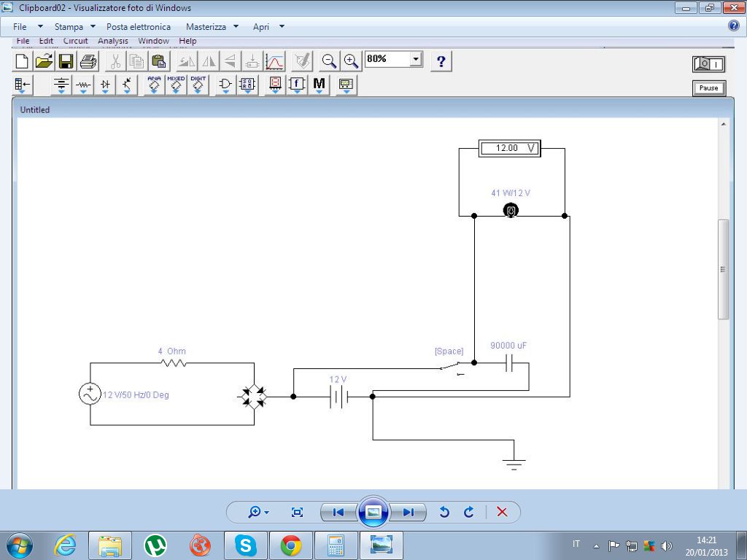
Task: Click the printer icon in toolbar
Action: pos(88,61)
